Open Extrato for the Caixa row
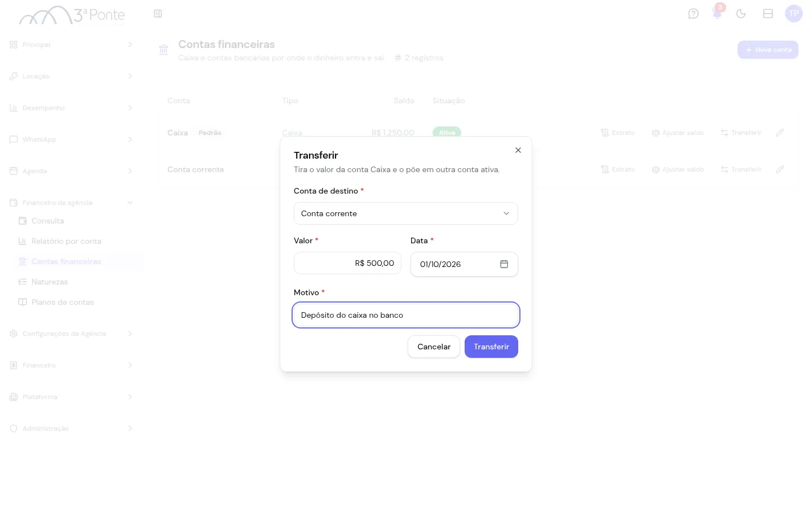 [618, 133]
